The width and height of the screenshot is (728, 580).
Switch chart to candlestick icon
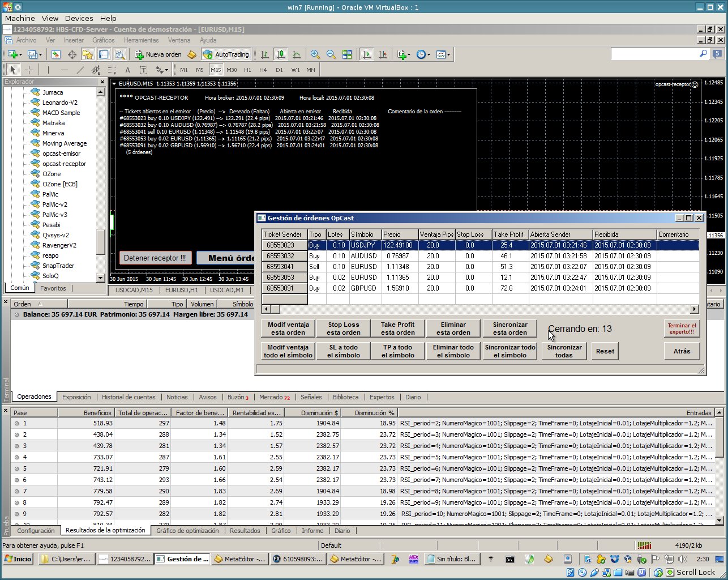point(280,54)
